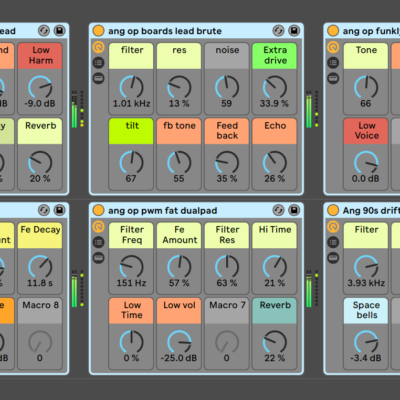
Task: Click the res macro knob
Action: (179, 87)
